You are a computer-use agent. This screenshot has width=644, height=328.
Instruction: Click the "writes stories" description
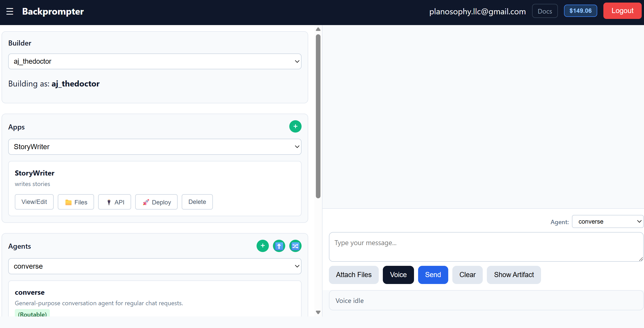click(x=32, y=184)
